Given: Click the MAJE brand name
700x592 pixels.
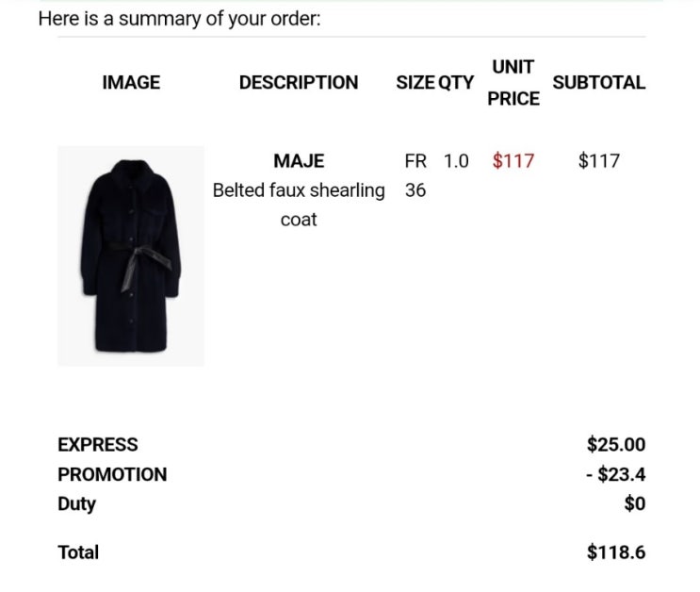Looking at the screenshot, I should tap(299, 161).
